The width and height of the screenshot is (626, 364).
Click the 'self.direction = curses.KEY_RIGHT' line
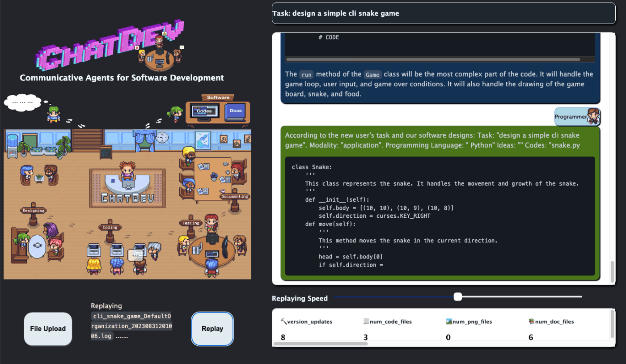375,216
